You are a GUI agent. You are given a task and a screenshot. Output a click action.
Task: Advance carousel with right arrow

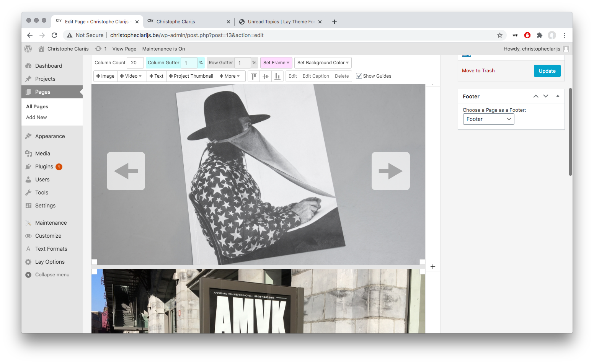point(390,171)
